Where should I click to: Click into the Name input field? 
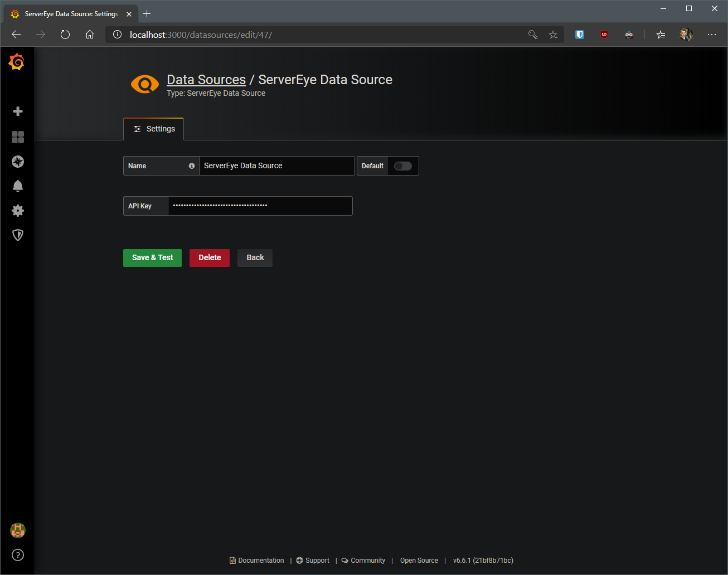277,166
